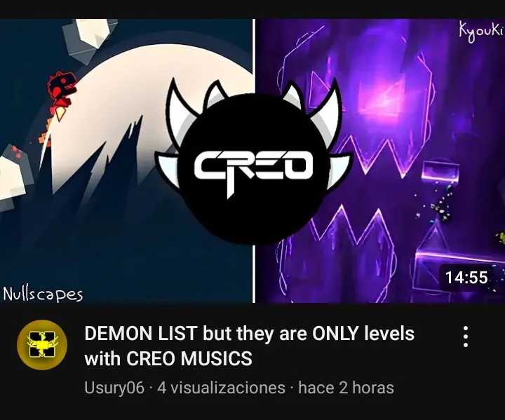Open the three-dot more options menu
The height and width of the screenshot is (420, 505).
click(x=466, y=337)
